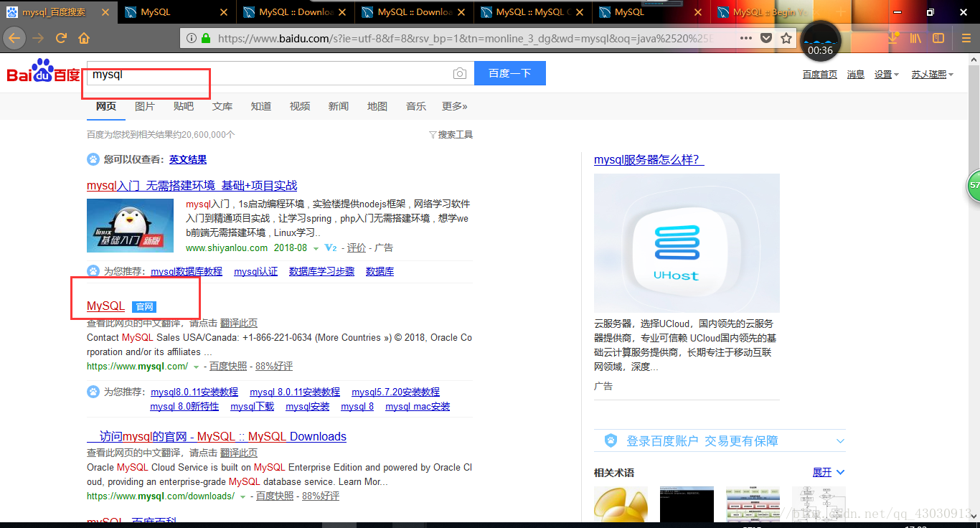Viewport: 980px width, 528px height.
Task: Expand 相关术语 with the 展开 chevron
Action: click(829, 472)
